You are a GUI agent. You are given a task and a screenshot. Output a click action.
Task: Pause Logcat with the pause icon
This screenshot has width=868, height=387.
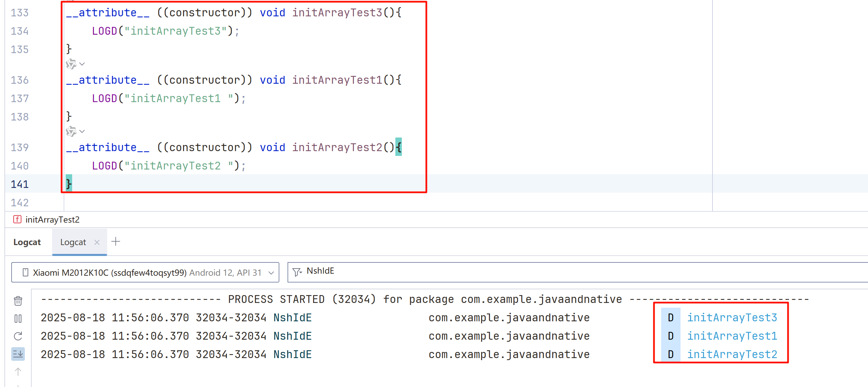18,319
